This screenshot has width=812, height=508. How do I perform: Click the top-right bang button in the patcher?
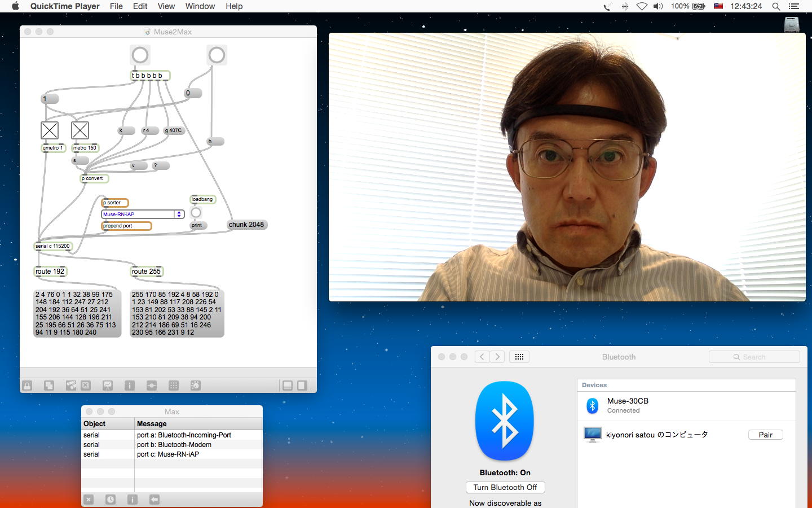click(217, 55)
